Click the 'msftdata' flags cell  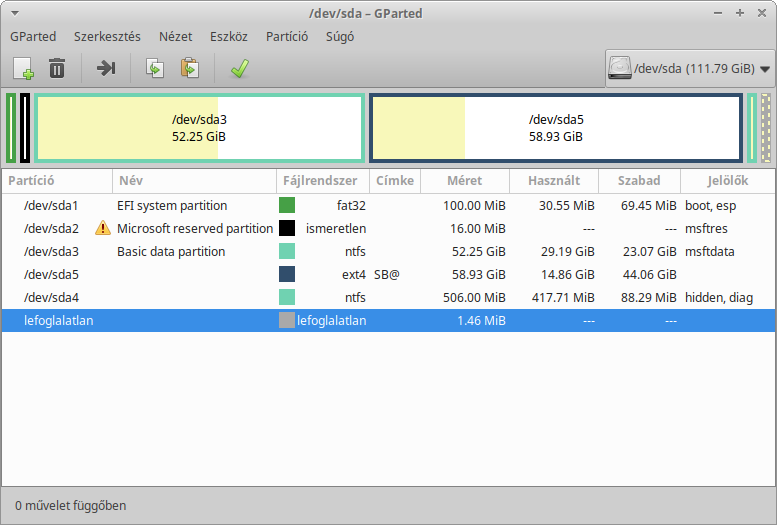coord(710,251)
